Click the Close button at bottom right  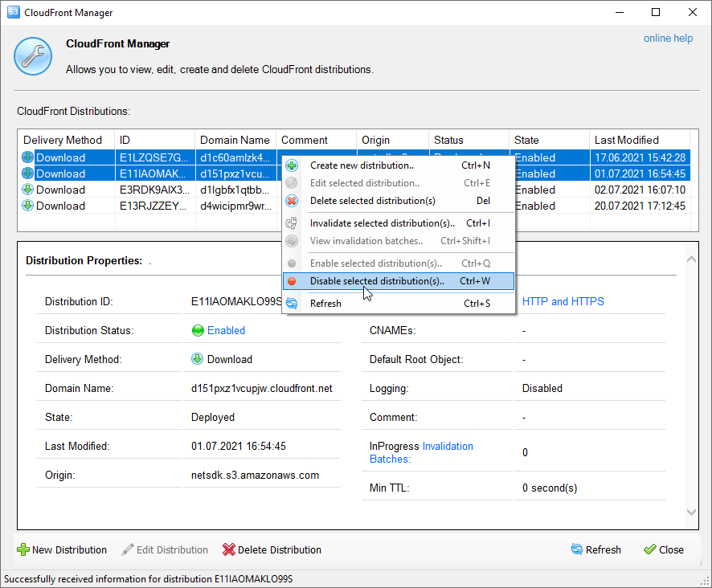[x=664, y=550]
